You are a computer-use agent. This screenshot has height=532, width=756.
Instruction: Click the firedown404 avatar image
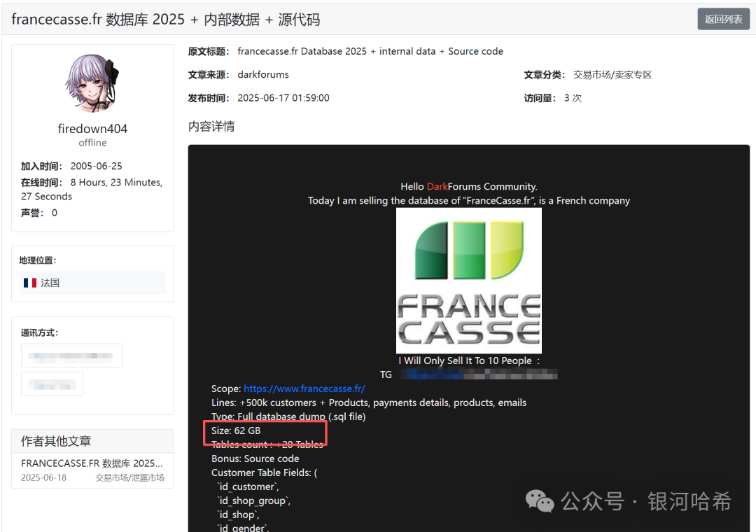pos(92,83)
